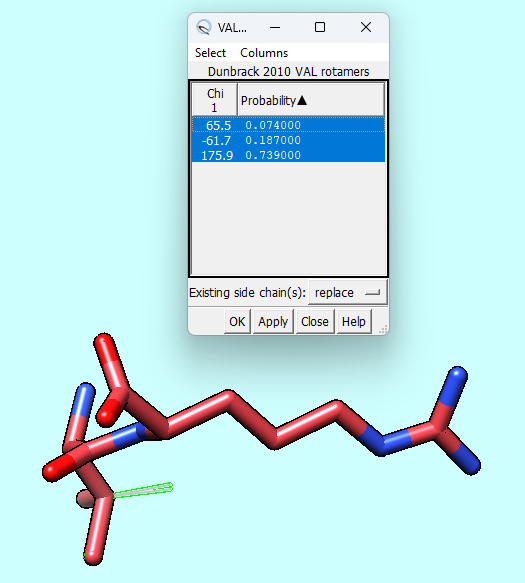Select the 175.9 rotamer row
The image size is (525, 583).
click(x=289, y=155)
